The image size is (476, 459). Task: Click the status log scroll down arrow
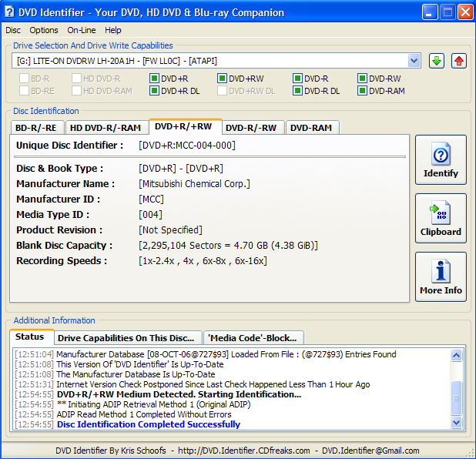click(x=456, y=422)
